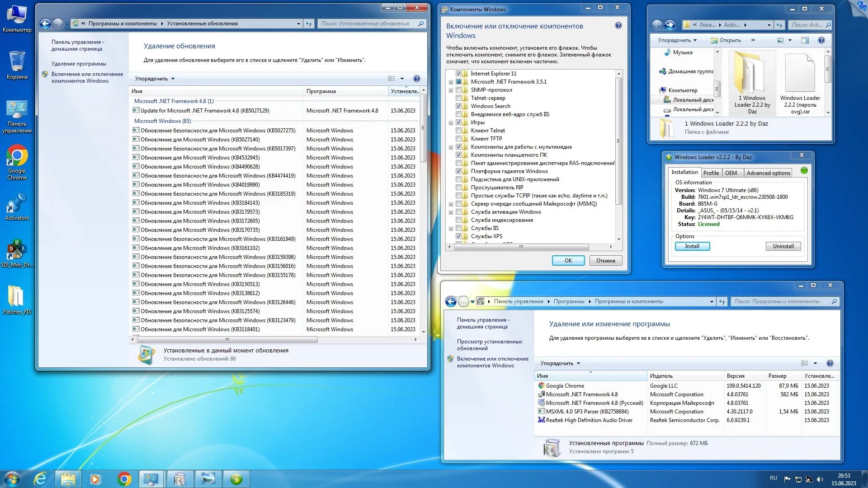Expand the Игры component tree node
Screen dimensions: 868x488
coord(451,123)
